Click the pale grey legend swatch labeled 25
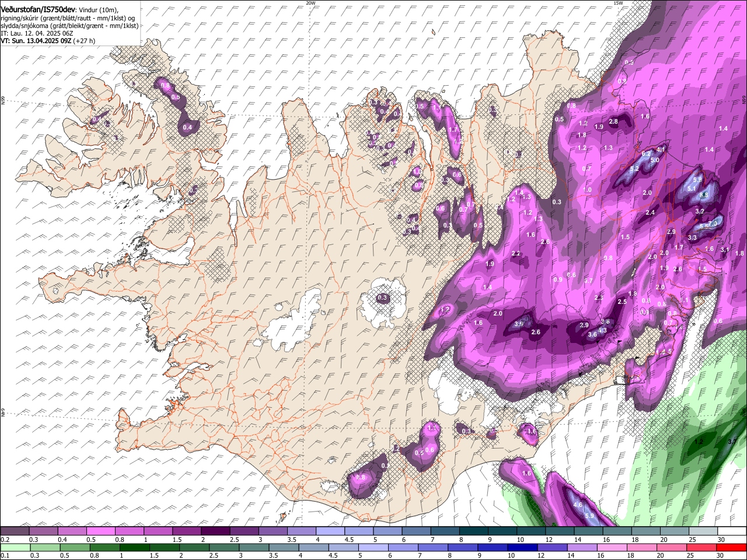747x560 pixels. (702, 531)
